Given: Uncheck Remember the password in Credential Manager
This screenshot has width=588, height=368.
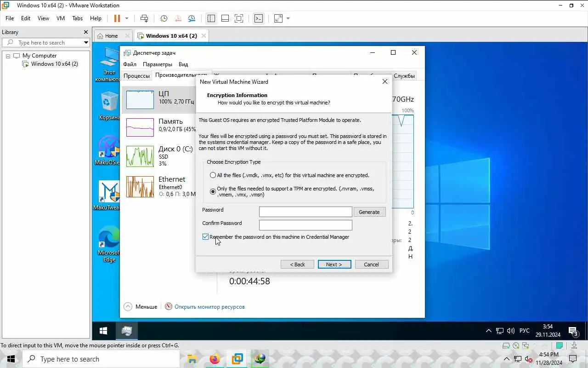Looking at the screenshot, I should (205, 237).
